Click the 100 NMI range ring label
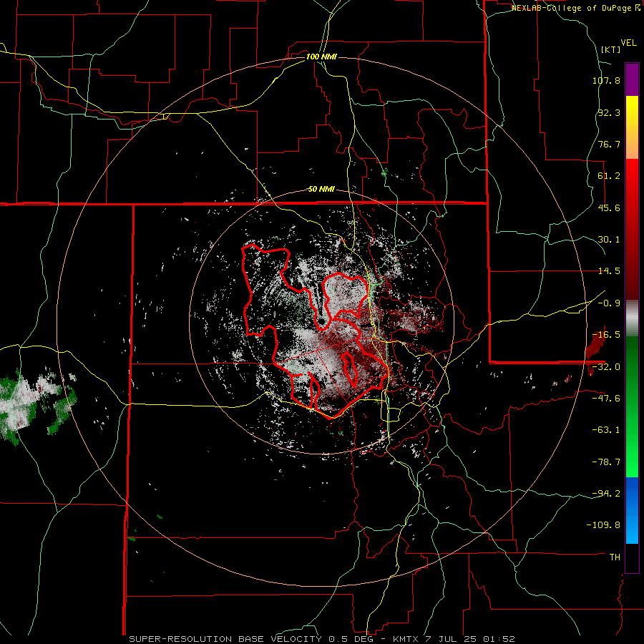This screenshot has height=644, width=644. tap(321, 57)
